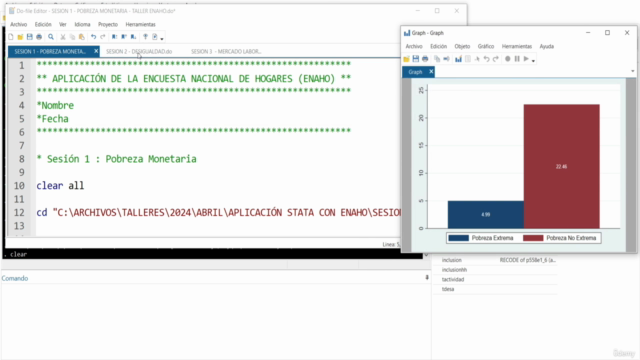Open the Proyecto menu

coord(108,24)
